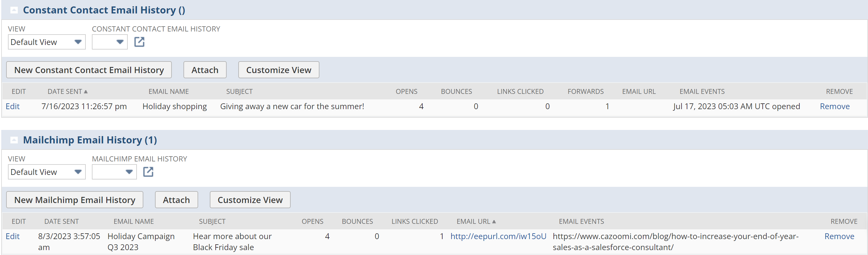This screenshot has height=255, width=868.
Task: Open the eepurl.com email URL link
Action: (x=498, y=236)
